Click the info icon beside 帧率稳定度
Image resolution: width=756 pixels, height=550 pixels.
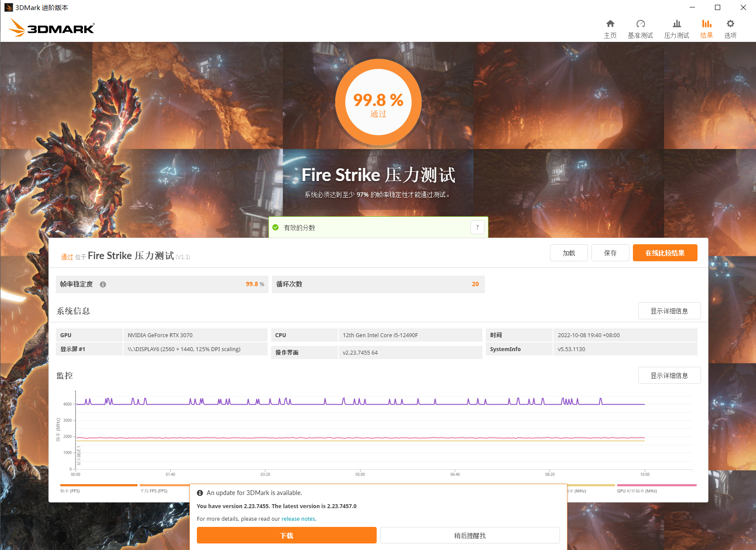tap(103, 284)
